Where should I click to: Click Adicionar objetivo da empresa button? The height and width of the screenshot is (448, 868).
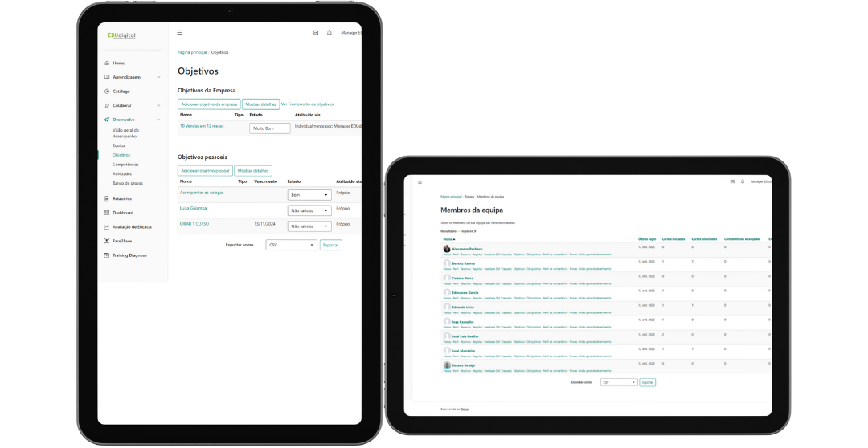[209, 104]
